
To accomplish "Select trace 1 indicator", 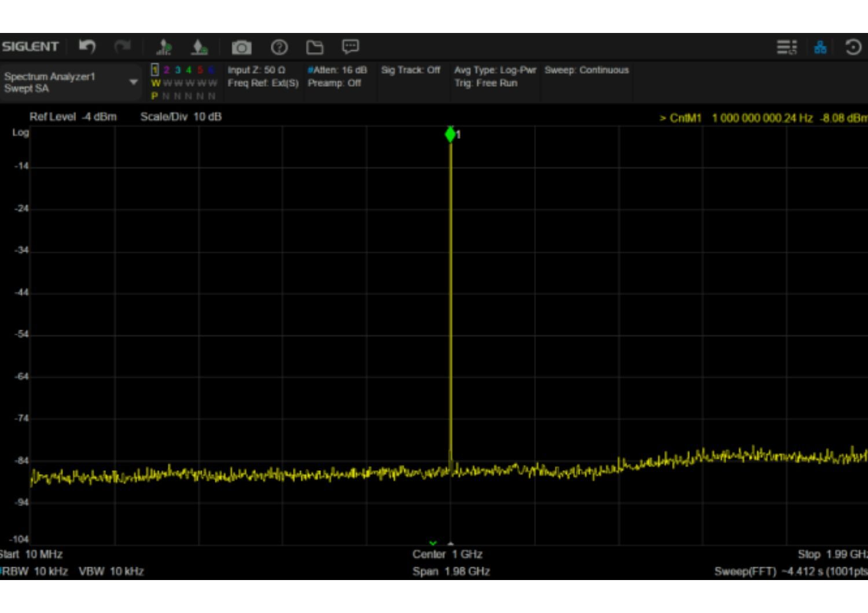I will point(155,70).
